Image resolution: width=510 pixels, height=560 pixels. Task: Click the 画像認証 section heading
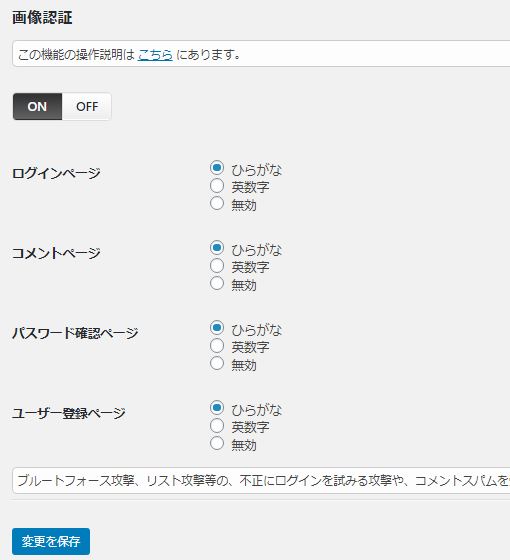click(42, 18)
